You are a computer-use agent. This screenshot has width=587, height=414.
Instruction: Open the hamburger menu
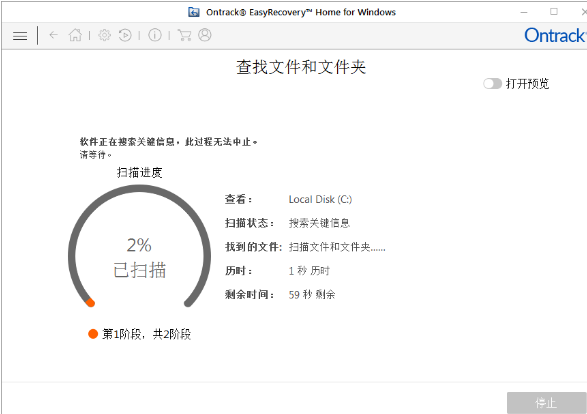coord(20,36)
